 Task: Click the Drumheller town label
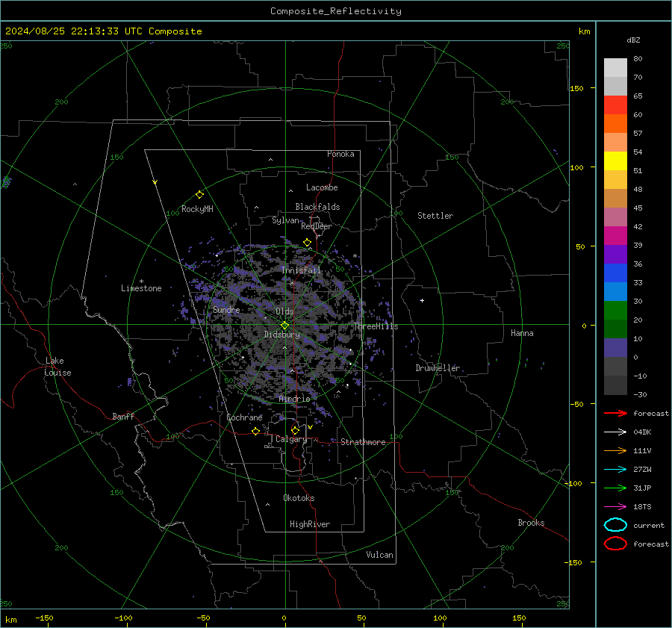coord(438,368)
